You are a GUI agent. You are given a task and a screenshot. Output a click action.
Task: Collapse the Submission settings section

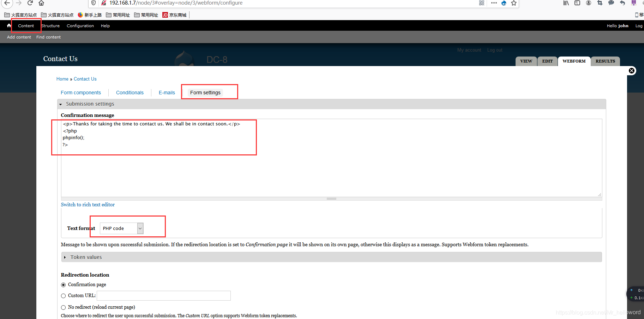click(x=90, y=104)
